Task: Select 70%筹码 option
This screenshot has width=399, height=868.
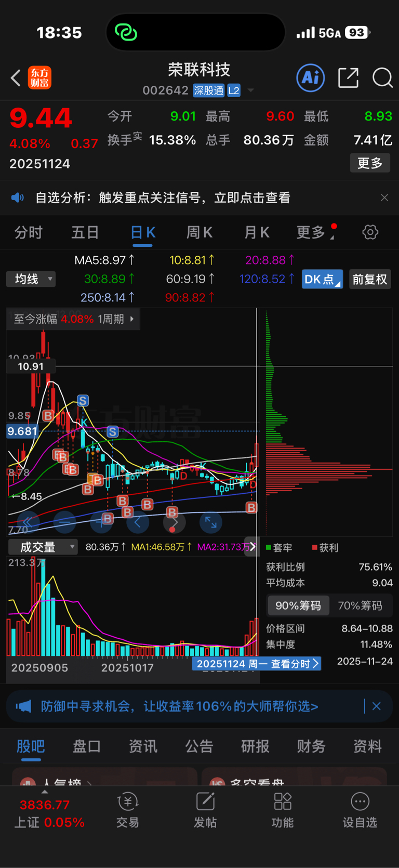Action: pos(360,606)
